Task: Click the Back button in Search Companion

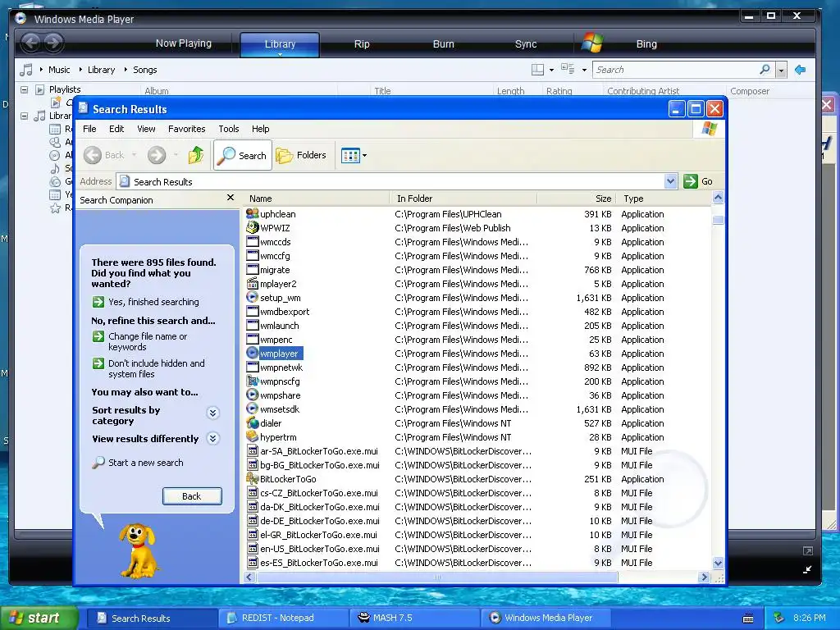Action: tap(192, 496)
